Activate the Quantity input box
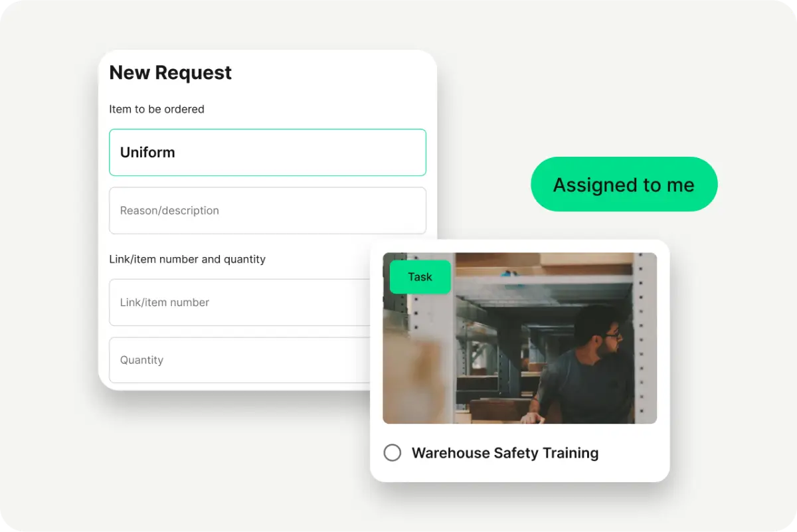 pyautogui.click(x=240, y=360)
